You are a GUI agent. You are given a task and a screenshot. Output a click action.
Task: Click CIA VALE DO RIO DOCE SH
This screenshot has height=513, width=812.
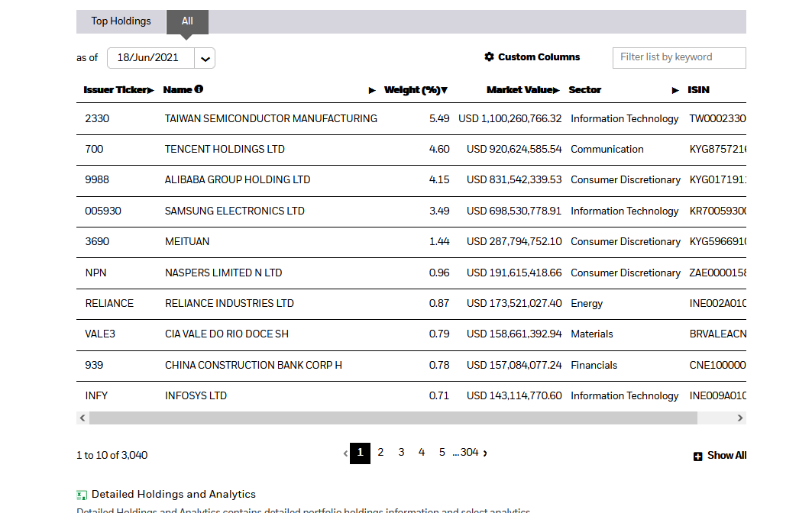(227, 334)
